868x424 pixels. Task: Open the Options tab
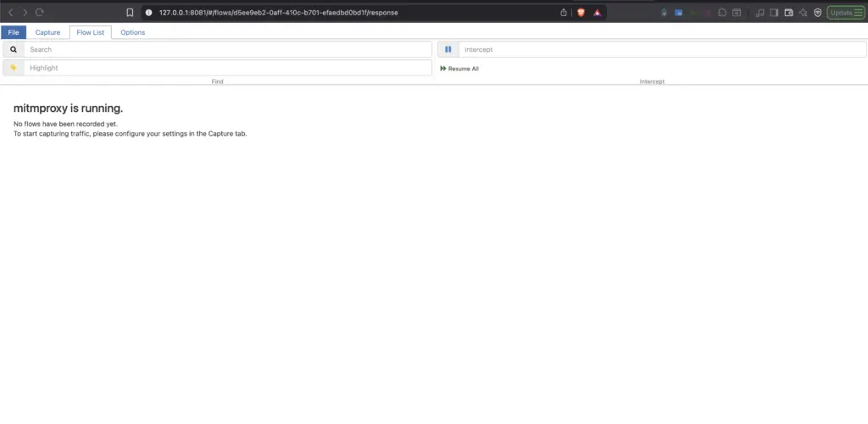133,32
